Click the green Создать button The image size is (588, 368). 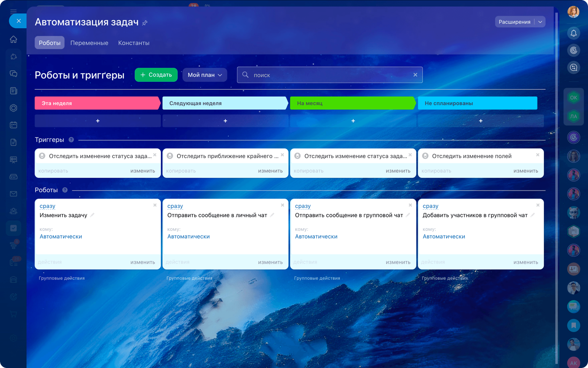pyautogui.click(x=156, y=75)
